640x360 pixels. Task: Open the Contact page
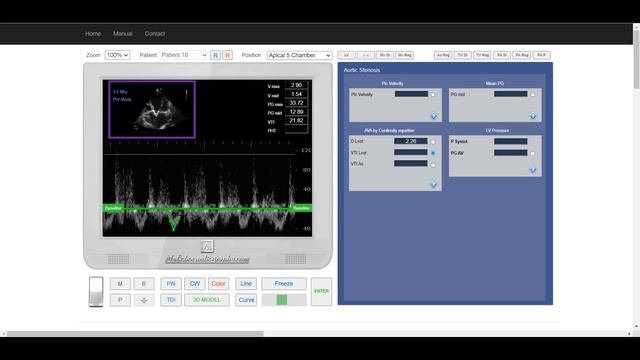pyautogui.click(x=155, y=34)
